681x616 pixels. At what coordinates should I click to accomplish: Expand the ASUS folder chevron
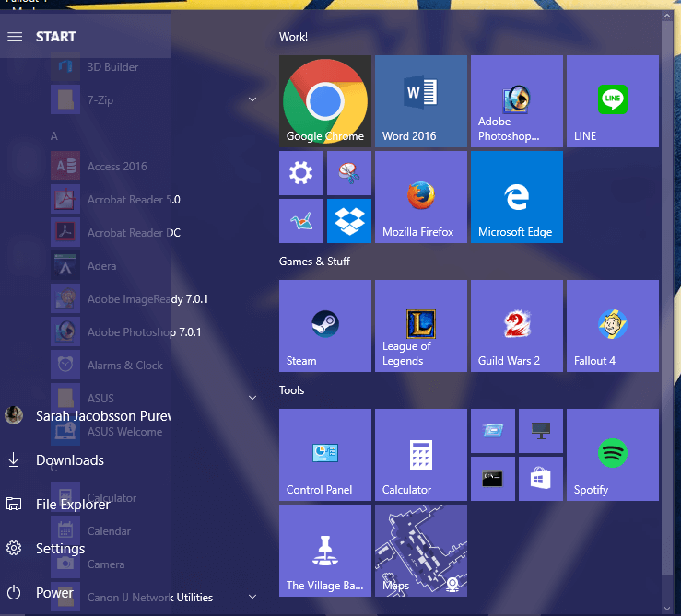click(252, 398)
